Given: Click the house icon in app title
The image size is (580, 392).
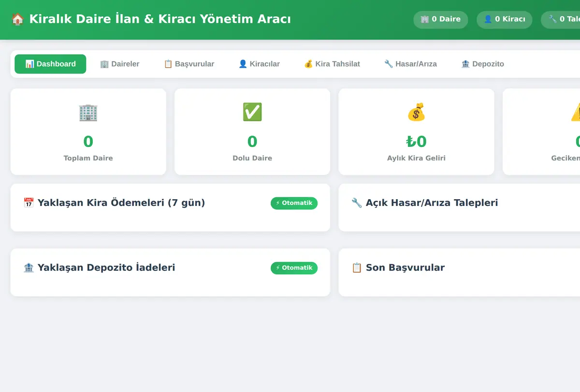Looking at the screenshot, I should point(17,19).
